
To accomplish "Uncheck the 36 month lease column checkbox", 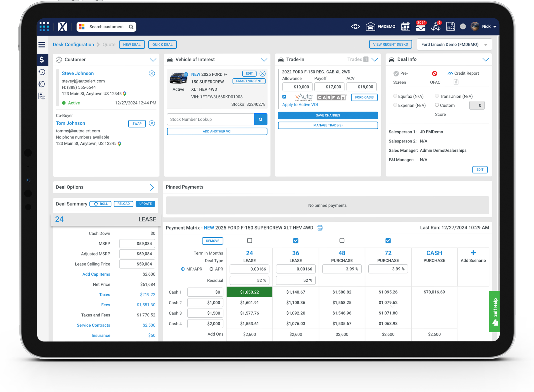I will pyautogui.click(x=296, y=241).
